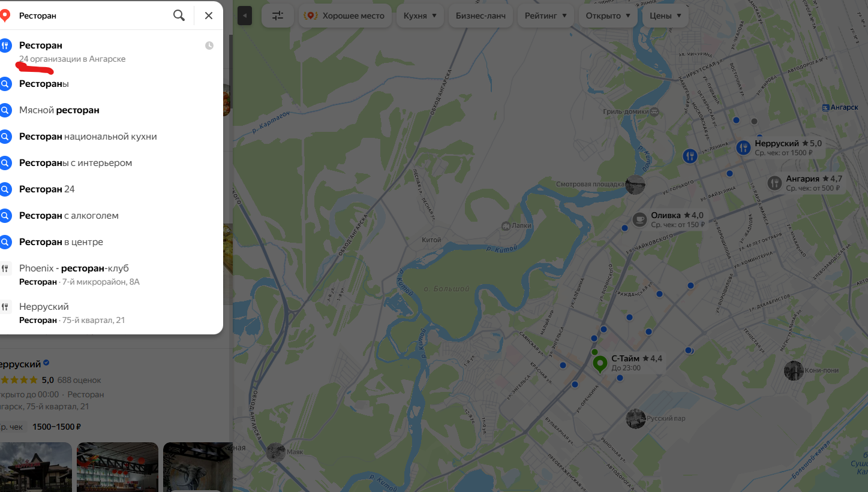Pick Рестораны с интерьером suggestion
The image size is (868, 492).
pyautogui.click(x=112, y=163)
